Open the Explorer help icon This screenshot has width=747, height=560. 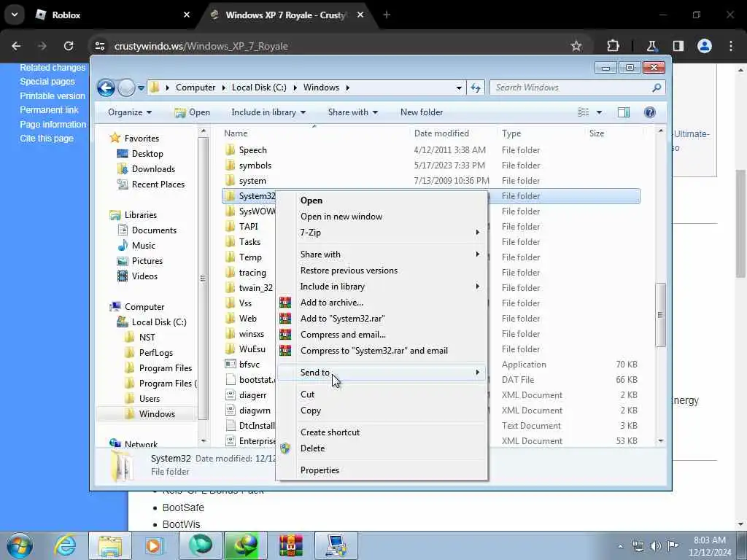coord(649,112)
